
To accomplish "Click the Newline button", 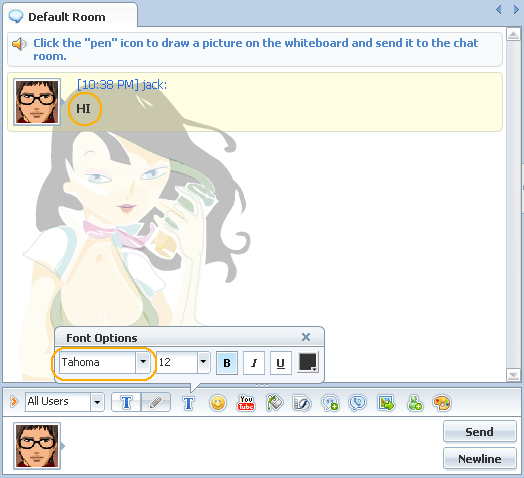I will [480, 459].
